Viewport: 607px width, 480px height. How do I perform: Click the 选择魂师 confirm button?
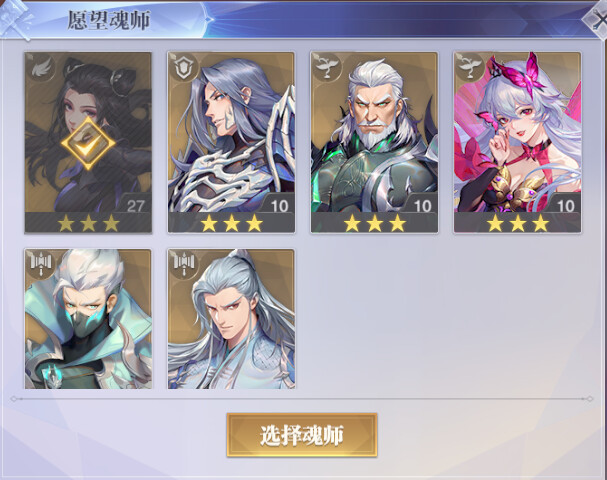[302, 435]
